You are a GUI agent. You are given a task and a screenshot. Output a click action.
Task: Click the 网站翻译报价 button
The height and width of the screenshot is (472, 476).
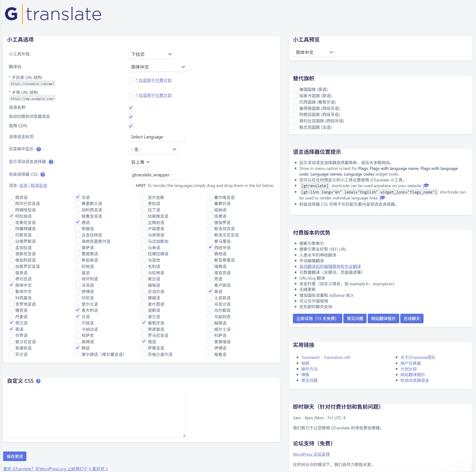(x=383, y=318)
